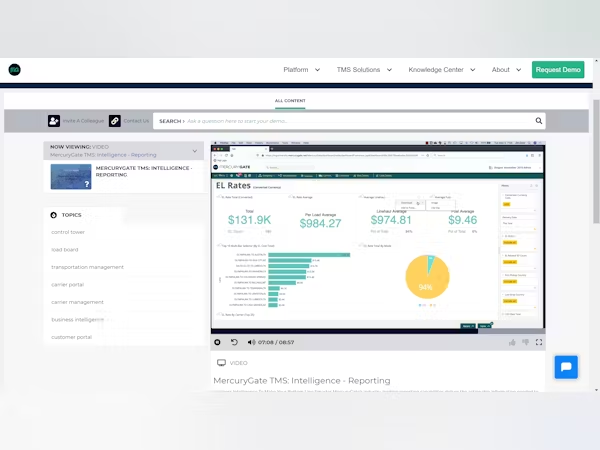Select the business intelligence topic
The height and width of the screenshot is (450, 600).
(78, 320)
